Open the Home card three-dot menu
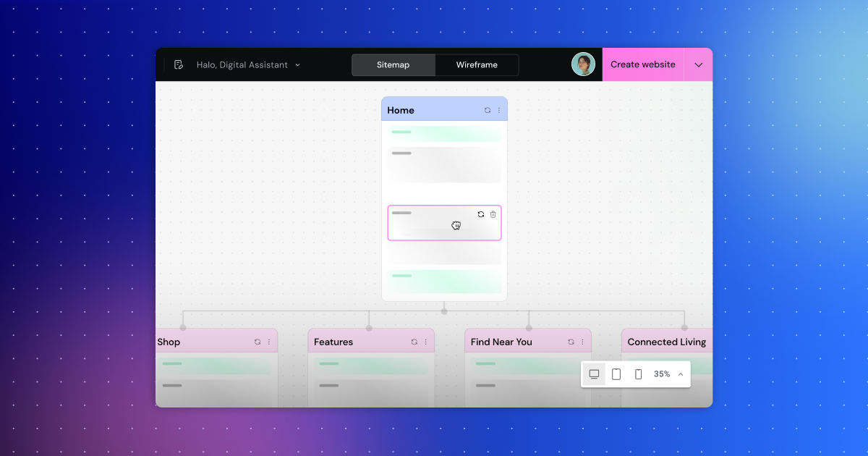 (498, 110)
